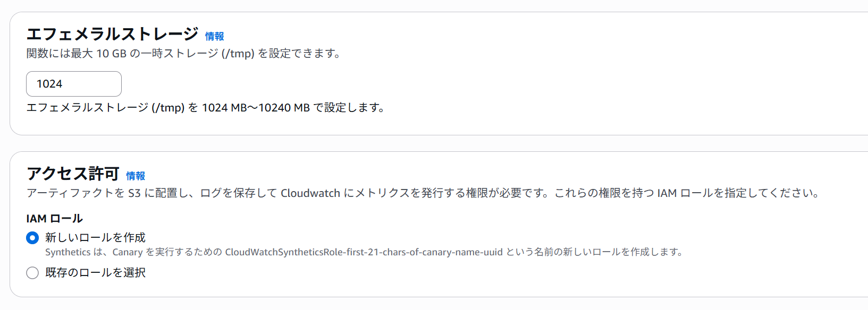This screenshot has height=310, width=868.
Task: Click the 1024 MB〜10240 MB hint text
Action: tap(256, 108)
